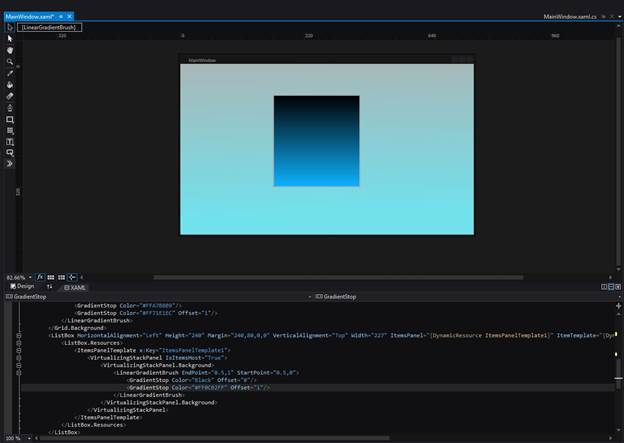Screen dimensions: 624x443
Task: Select the Grid layout panel tool
Action: [10, 130]
